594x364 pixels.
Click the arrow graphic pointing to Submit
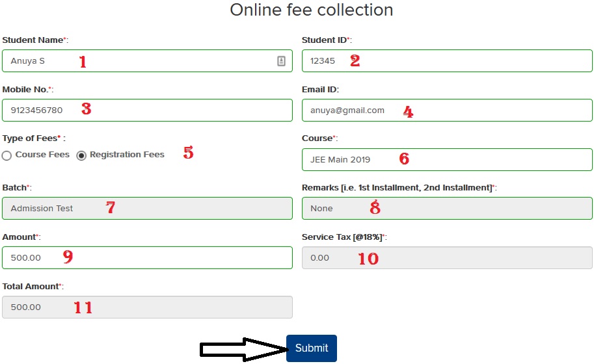[x=242, y=349]
